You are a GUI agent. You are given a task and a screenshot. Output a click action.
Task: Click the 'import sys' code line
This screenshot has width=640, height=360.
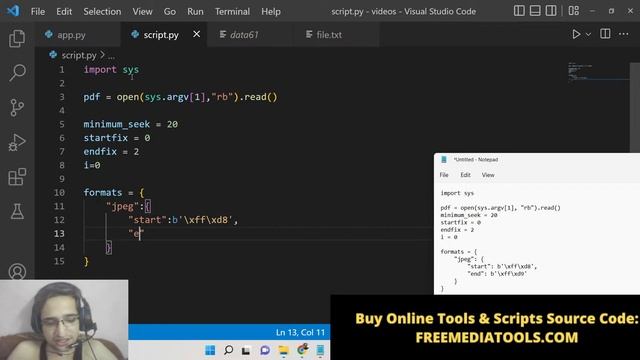(x=111, y=70)
